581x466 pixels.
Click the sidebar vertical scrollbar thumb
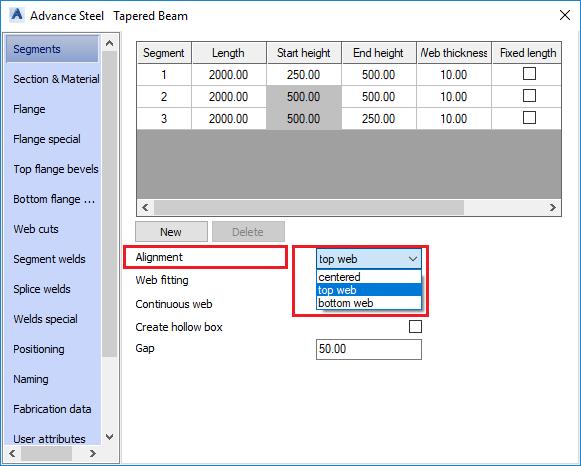(x=109, y=204)
